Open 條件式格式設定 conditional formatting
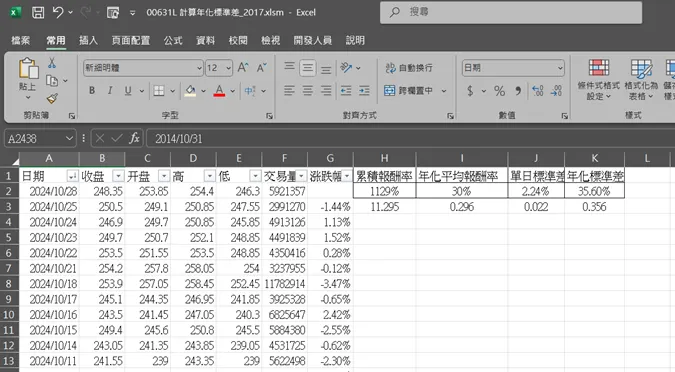Screen dimensions: 675x372 click(x=599, y=80)
